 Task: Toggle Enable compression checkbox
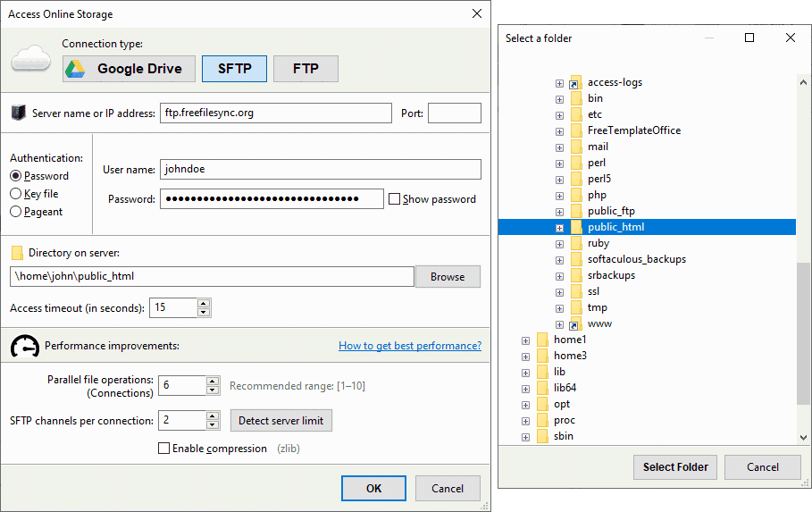[163, 449]
